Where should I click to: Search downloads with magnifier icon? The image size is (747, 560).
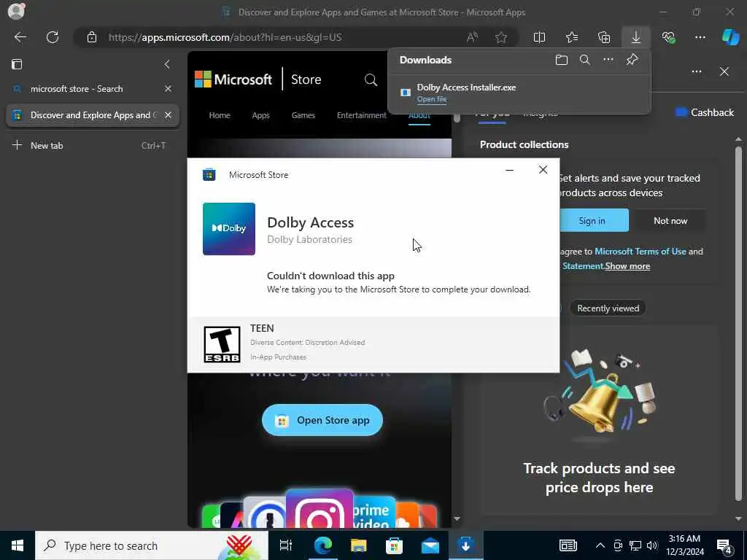point(585,60)
